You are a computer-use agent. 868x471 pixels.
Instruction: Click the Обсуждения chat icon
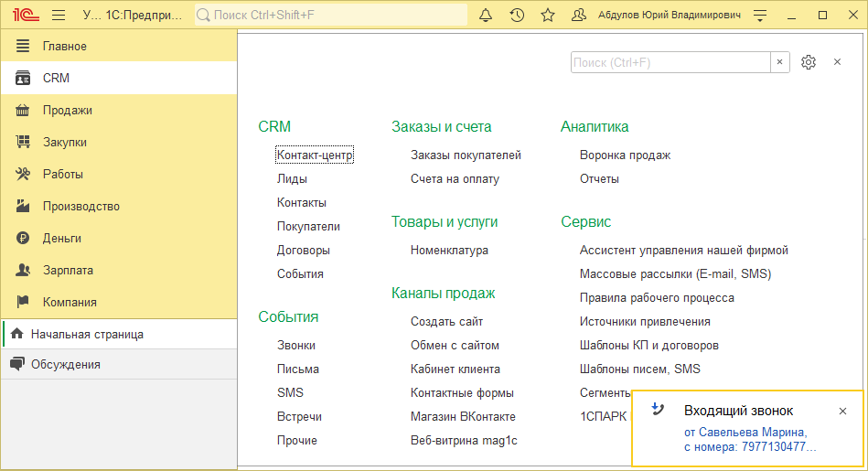17,364
